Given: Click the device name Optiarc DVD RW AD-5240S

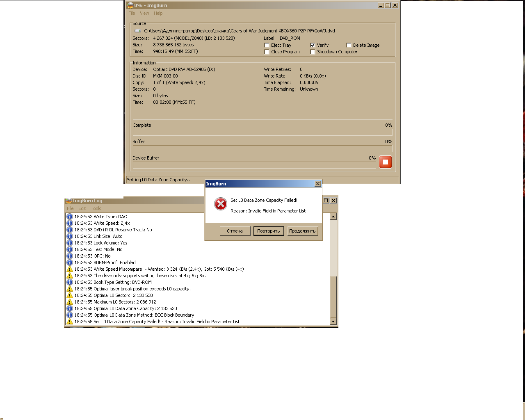Looking at the screenshot, I should pyautogui.click(x=184, y=69).
